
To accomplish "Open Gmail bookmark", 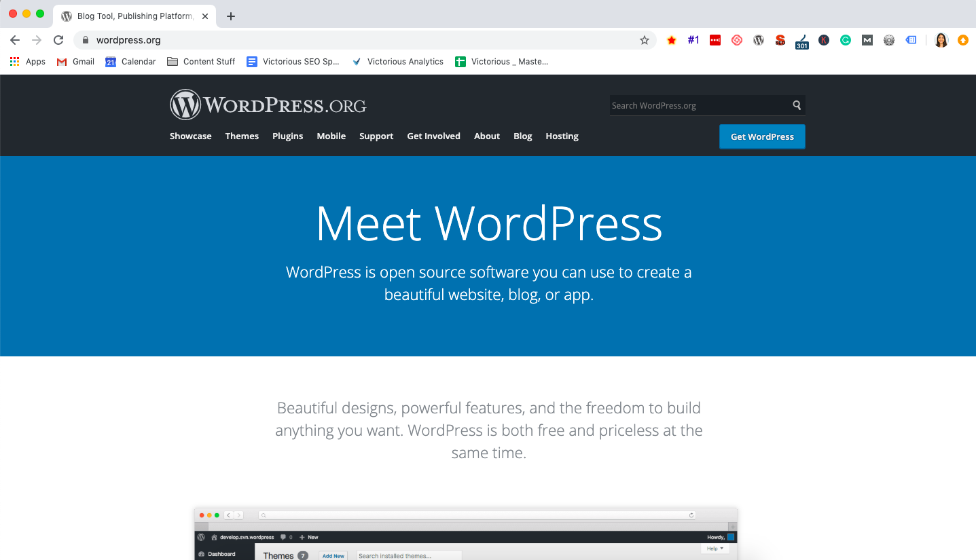I will [x=75, y=62].
